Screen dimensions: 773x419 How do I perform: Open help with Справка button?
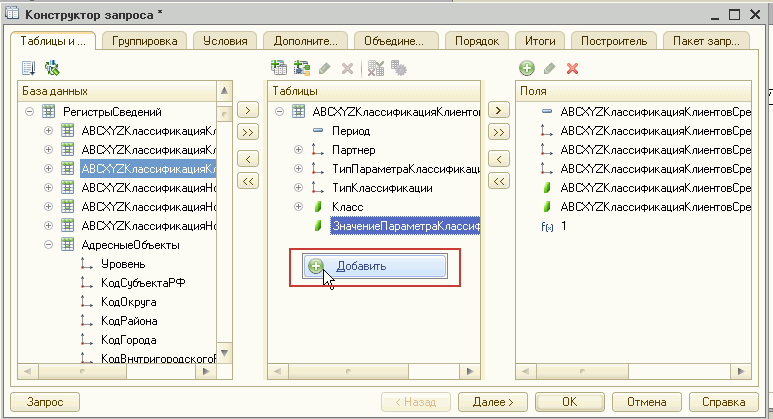723,402
